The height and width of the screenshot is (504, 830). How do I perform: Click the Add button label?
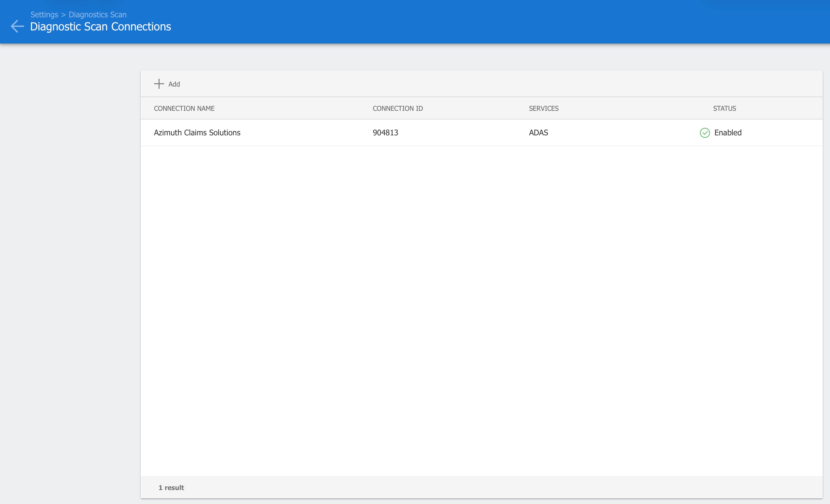click(174, 84)
